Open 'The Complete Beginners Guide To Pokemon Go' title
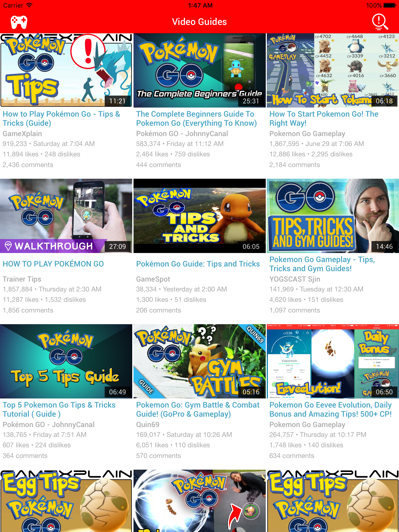 coord(196,118)
